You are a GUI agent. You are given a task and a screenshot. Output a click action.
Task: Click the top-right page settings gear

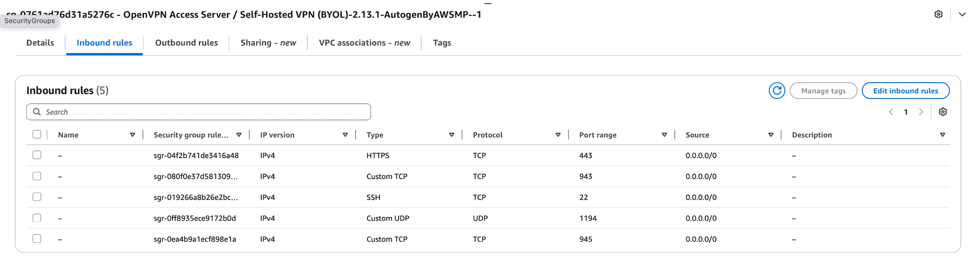[938, 14]
